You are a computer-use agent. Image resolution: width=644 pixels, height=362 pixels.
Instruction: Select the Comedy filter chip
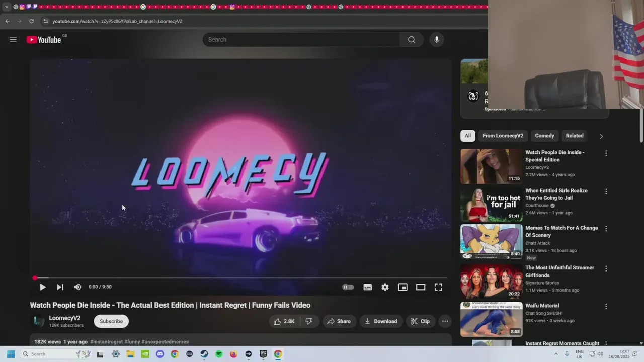pos(544,136)
